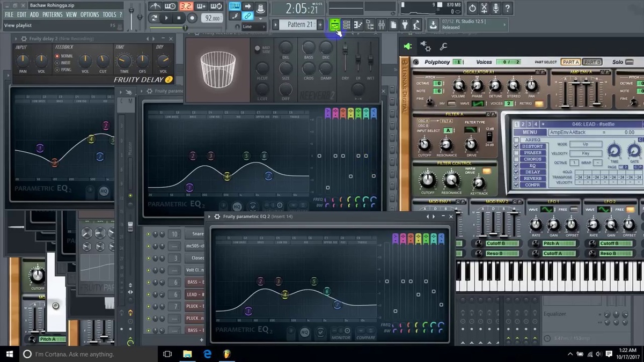Open the Fruity delay 2 window gear icon
The width and height of the screenshot is (644, 362).
[23, 39]
